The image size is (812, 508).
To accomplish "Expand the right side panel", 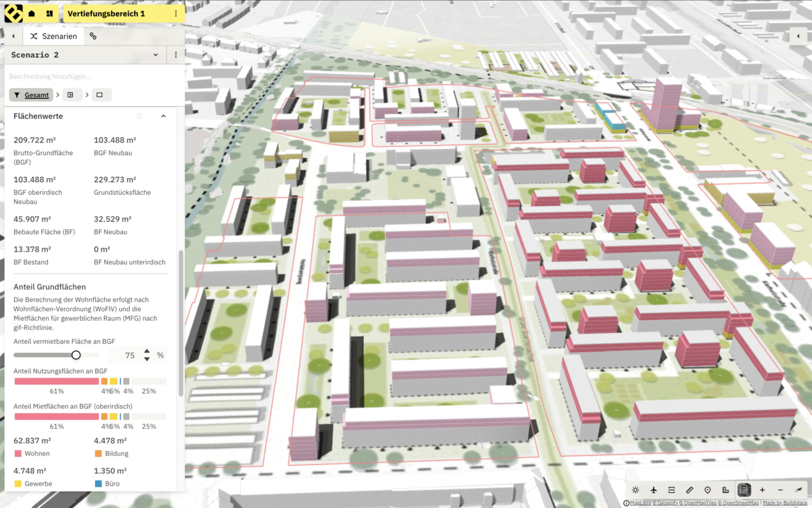I will [798, 36].
